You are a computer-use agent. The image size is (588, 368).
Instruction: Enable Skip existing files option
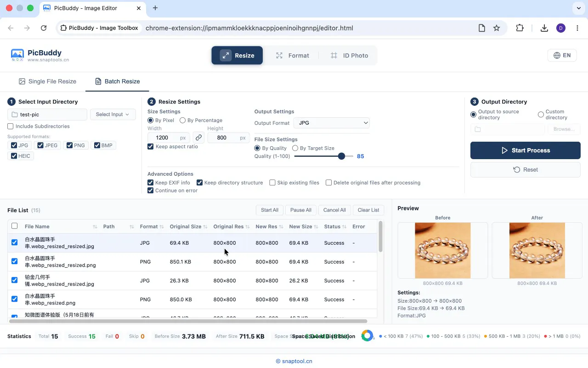coord(272,183)
